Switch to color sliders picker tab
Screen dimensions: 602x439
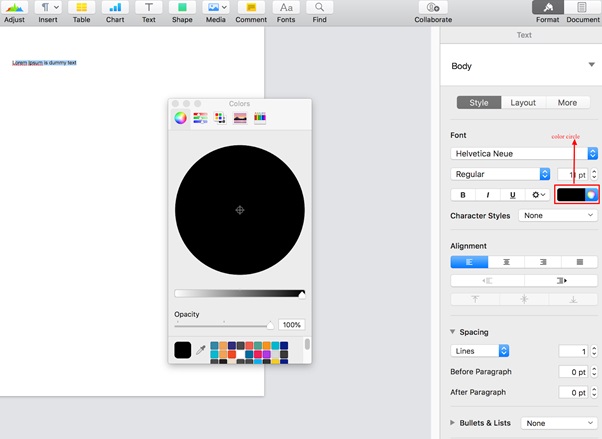point(200,118)
